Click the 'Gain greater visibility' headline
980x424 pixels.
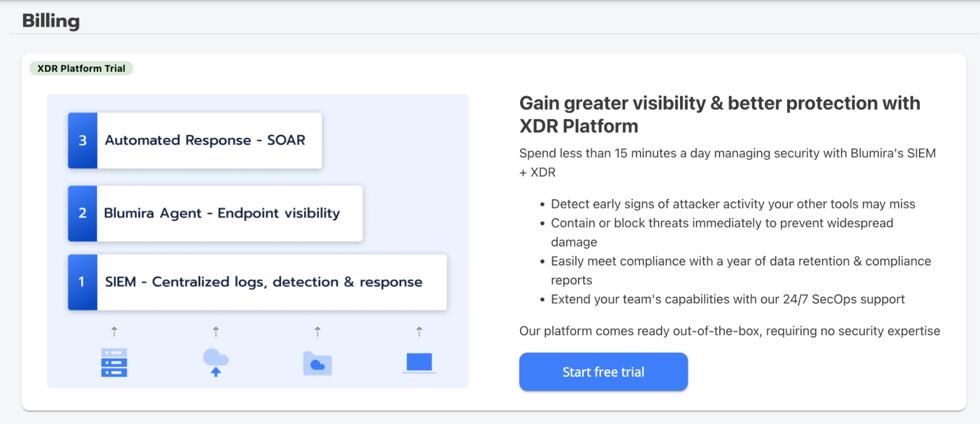click(720, 114)
